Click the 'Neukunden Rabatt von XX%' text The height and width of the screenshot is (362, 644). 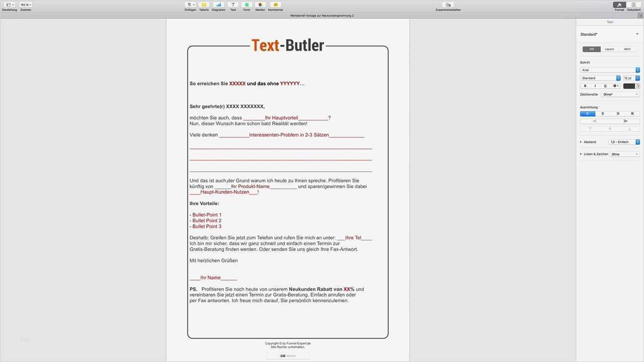[321, 289]
